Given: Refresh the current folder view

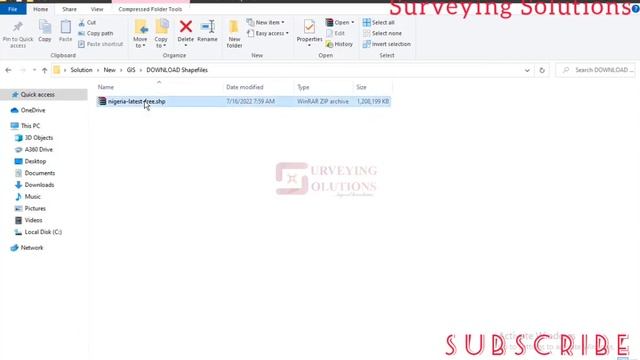Looking at the screenshot, I should [542, 70].
